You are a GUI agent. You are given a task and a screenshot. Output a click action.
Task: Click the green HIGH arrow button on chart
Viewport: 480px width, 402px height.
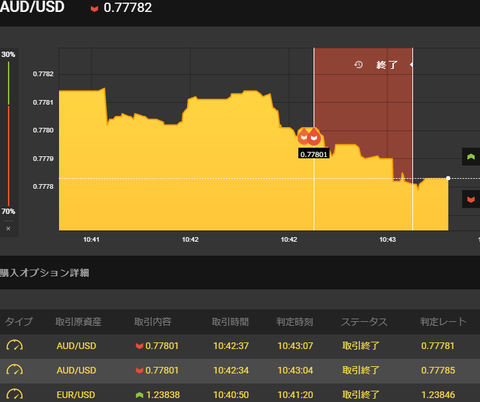471,156
